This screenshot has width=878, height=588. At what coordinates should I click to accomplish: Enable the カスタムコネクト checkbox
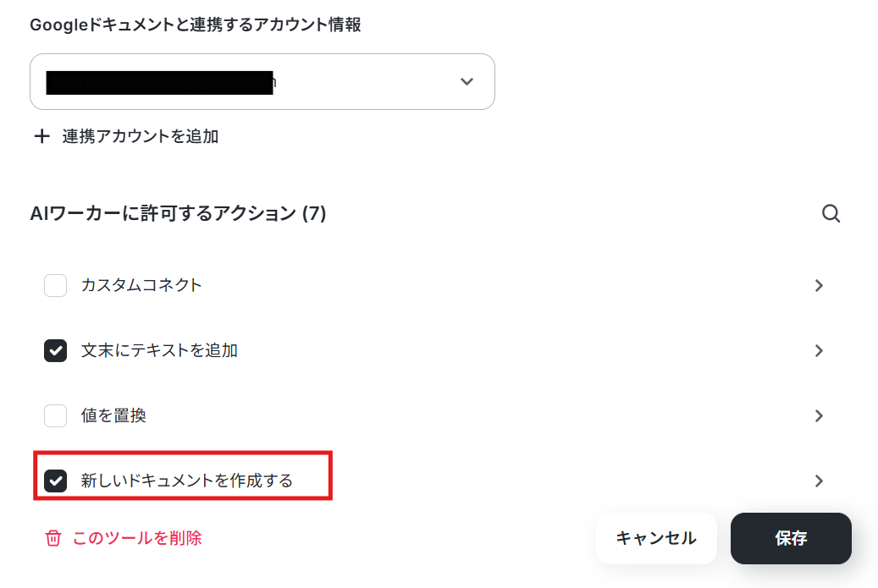tap(55, 285)
